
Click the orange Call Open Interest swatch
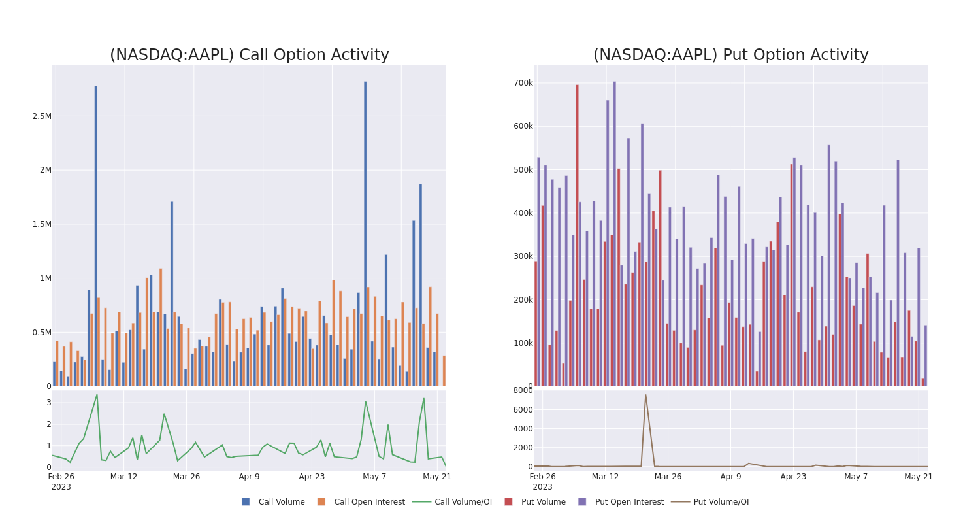tap(321, 502)
